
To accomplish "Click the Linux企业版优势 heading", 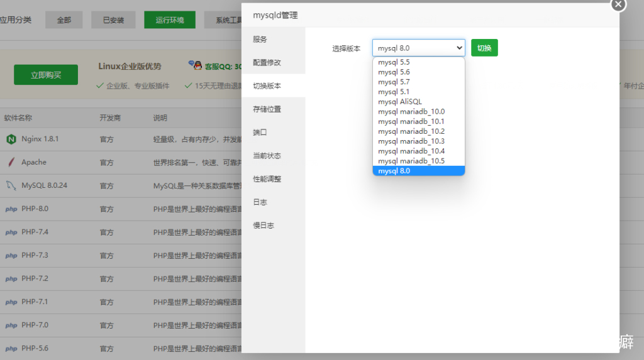I will (x=130, y=66).
